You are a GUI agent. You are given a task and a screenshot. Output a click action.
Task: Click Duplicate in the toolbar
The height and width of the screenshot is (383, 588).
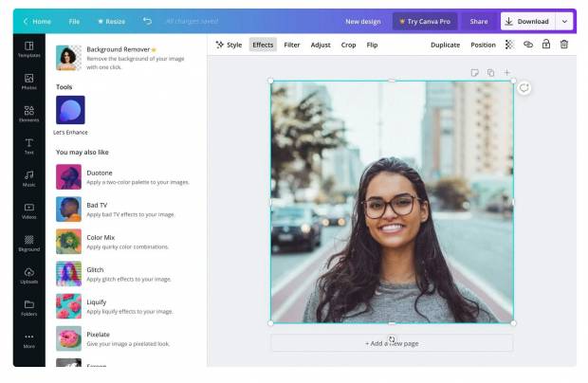(445, 45)
